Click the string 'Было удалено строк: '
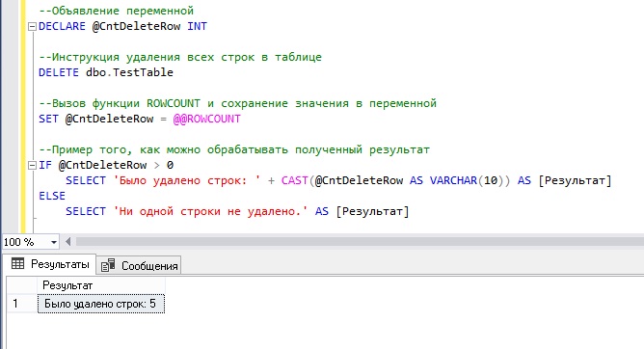 tap(187, 180)
